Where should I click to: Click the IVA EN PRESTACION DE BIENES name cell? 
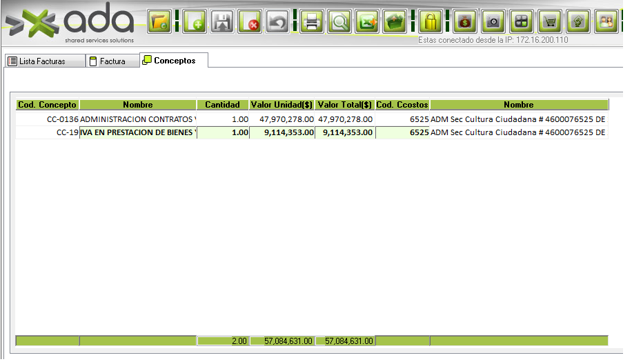(x=138, y=133)
